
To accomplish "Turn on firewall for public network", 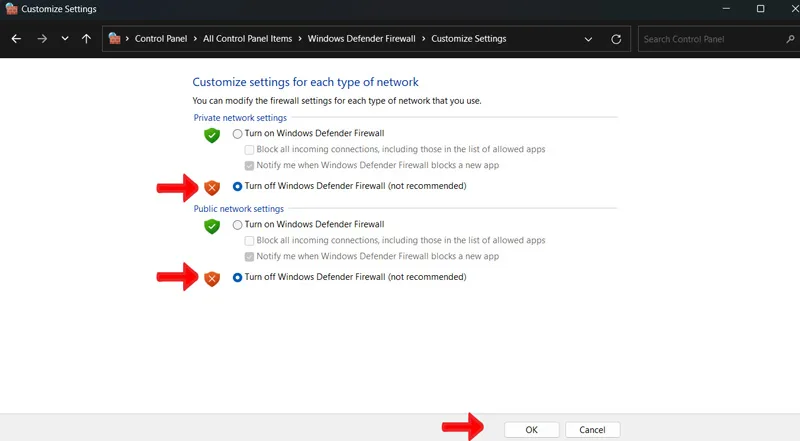I will 237,225.
